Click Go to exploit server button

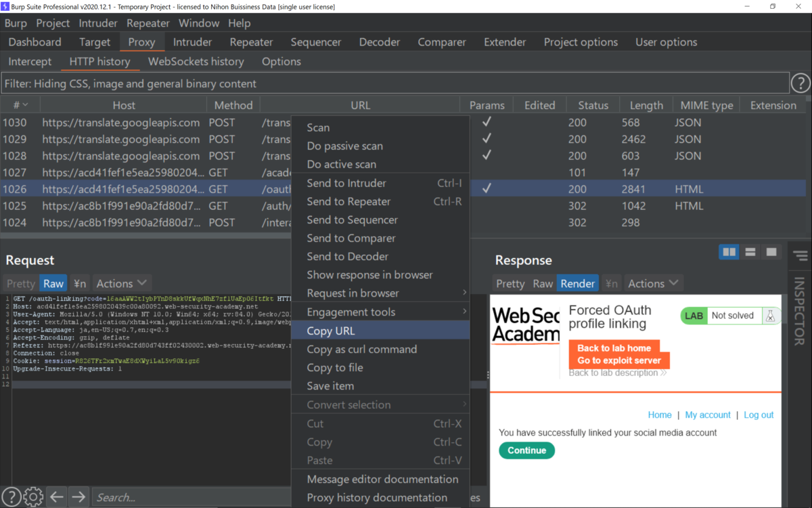coord(619,360)
